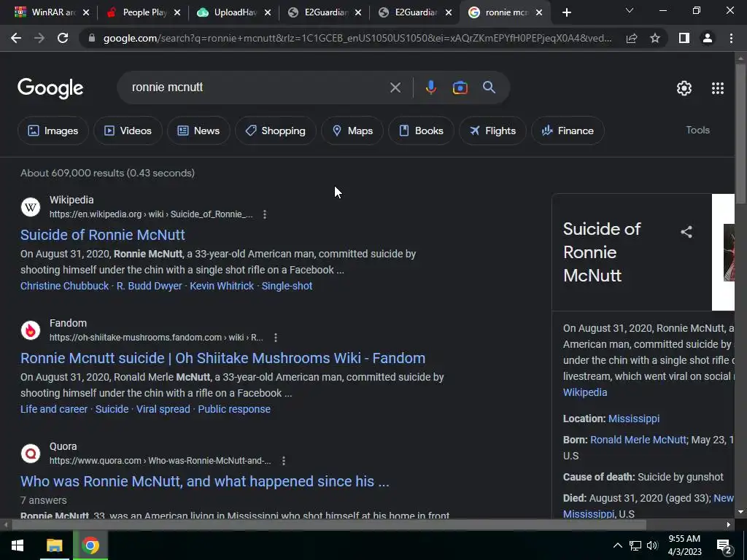Open the Mississippi location link
This screenshot has height=560, width=747.
click(634, 419)
